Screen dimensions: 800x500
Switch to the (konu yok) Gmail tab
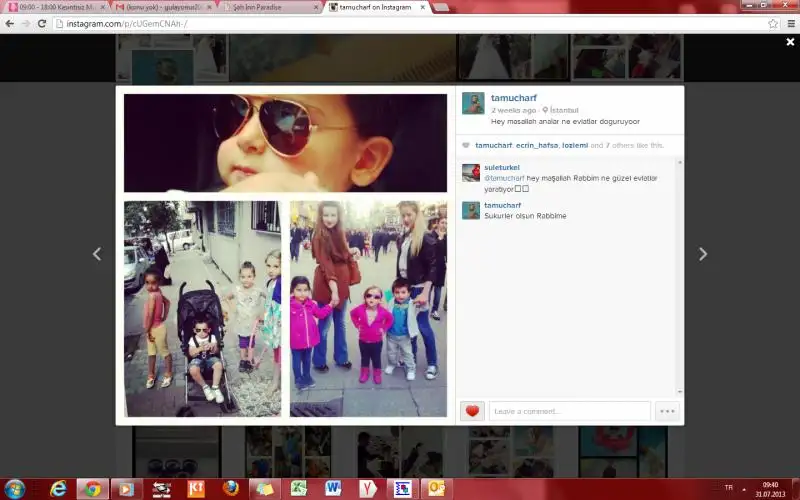coord(162,7)
